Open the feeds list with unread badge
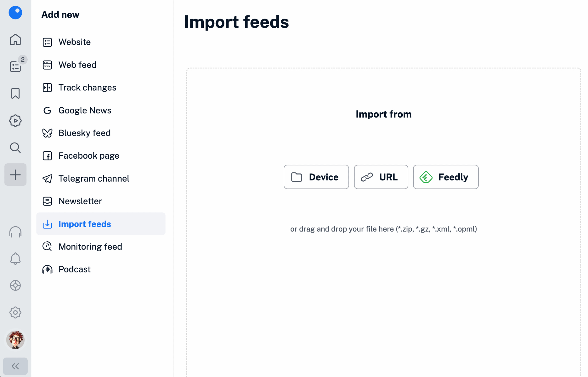 [15, 67]
